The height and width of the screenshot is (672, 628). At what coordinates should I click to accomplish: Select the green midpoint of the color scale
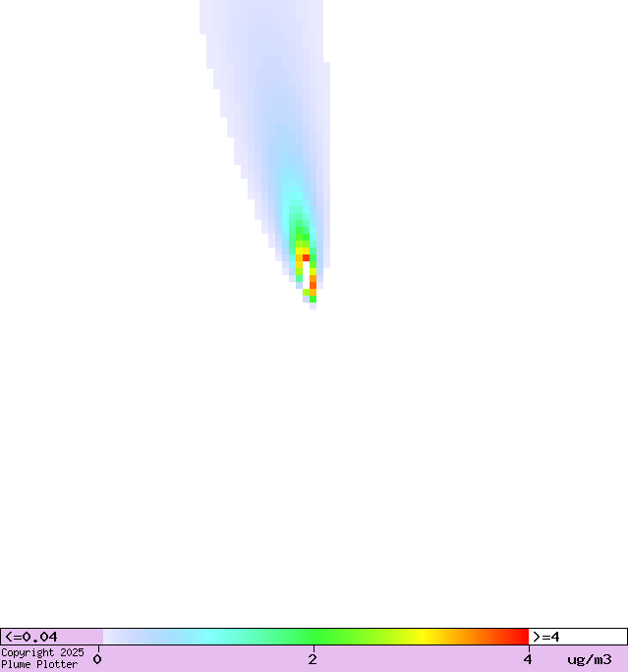314,637
